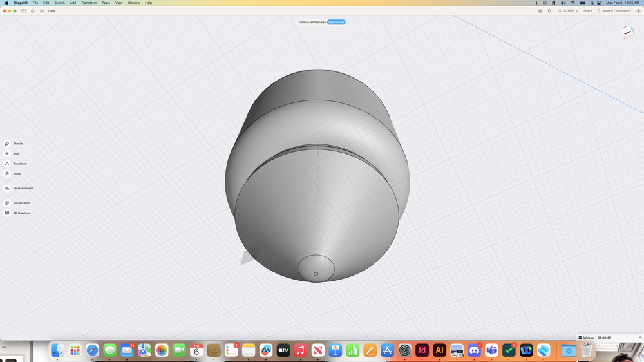
Task: Open the volume control in menu bar
Action: (563, 3)
